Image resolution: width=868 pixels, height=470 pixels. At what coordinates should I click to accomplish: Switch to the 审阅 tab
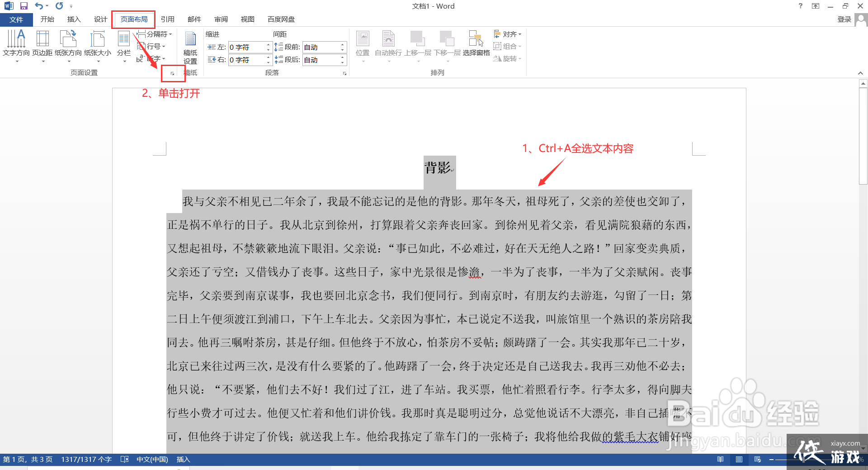221,19
